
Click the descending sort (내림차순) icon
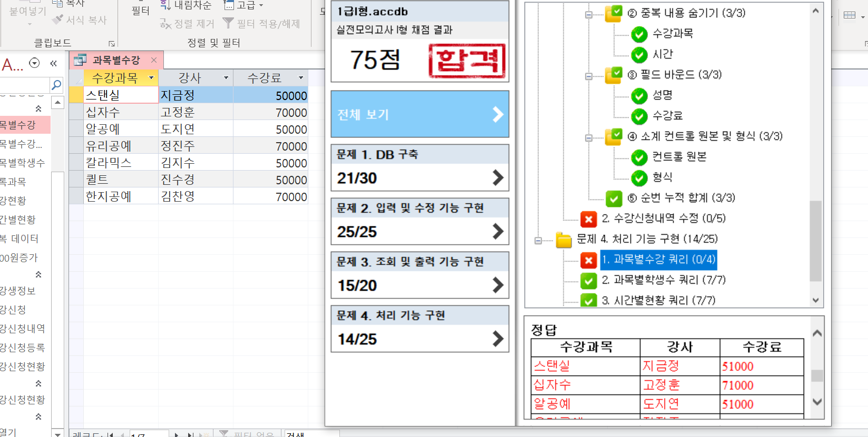165,5
